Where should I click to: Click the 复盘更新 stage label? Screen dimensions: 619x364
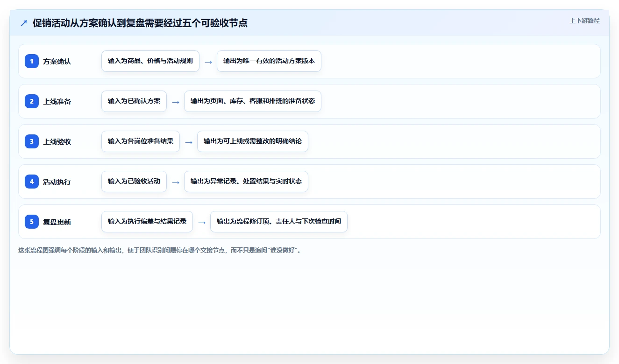coord(57,222)
